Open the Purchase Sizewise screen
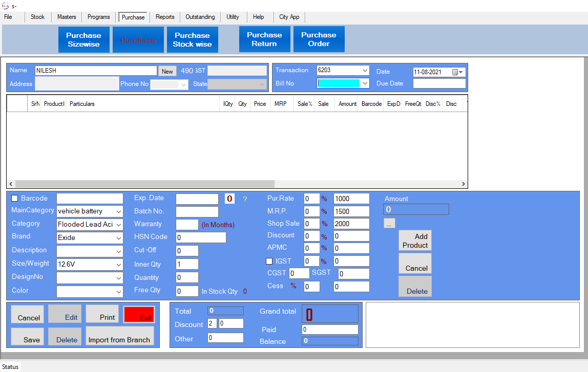Viewport: 588px width, 372px height. (x=83, y=39)
